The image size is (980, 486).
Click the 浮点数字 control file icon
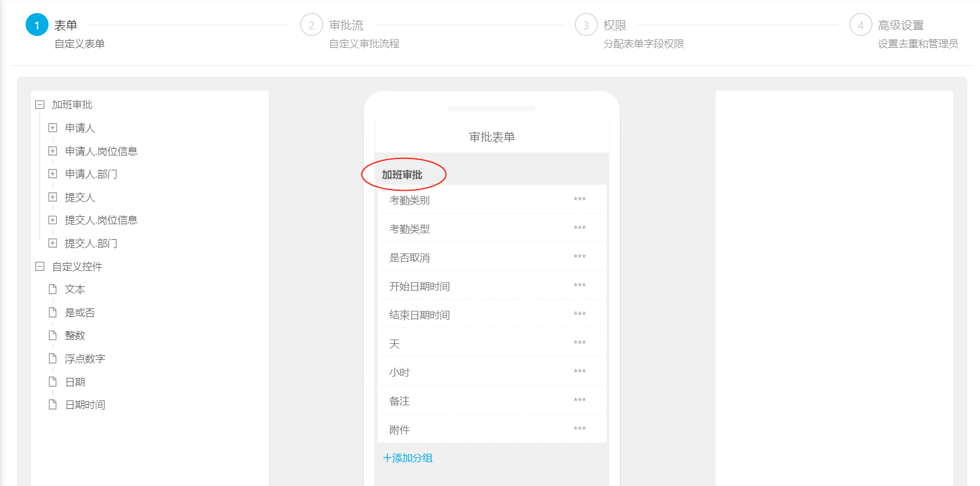(x=53, y=359)
